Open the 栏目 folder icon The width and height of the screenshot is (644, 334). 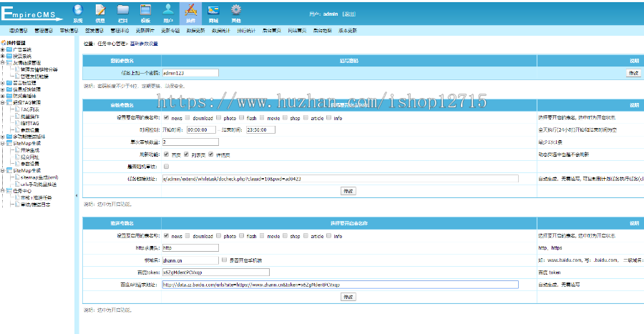123,10
